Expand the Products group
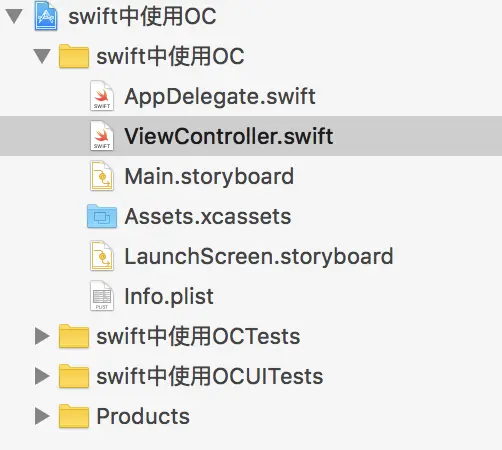Screen dimensions: 502x450 coord(42,416)
